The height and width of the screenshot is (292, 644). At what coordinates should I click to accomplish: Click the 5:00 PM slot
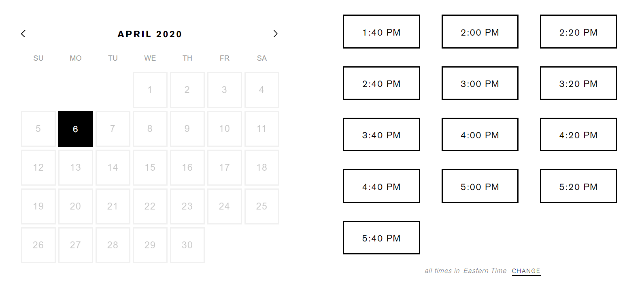point(480,186)
